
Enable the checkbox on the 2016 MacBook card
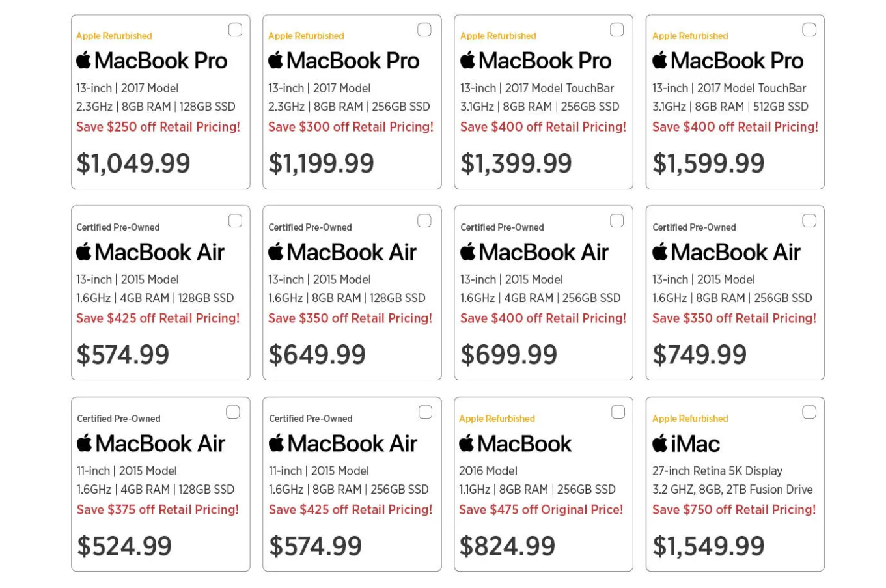click(x=618, y=412)
